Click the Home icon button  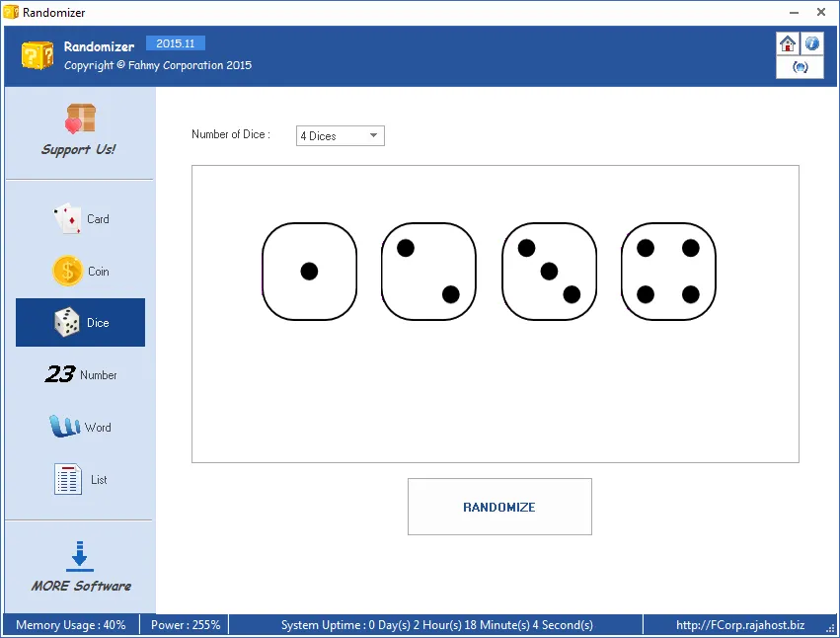[x=788, y=43]
